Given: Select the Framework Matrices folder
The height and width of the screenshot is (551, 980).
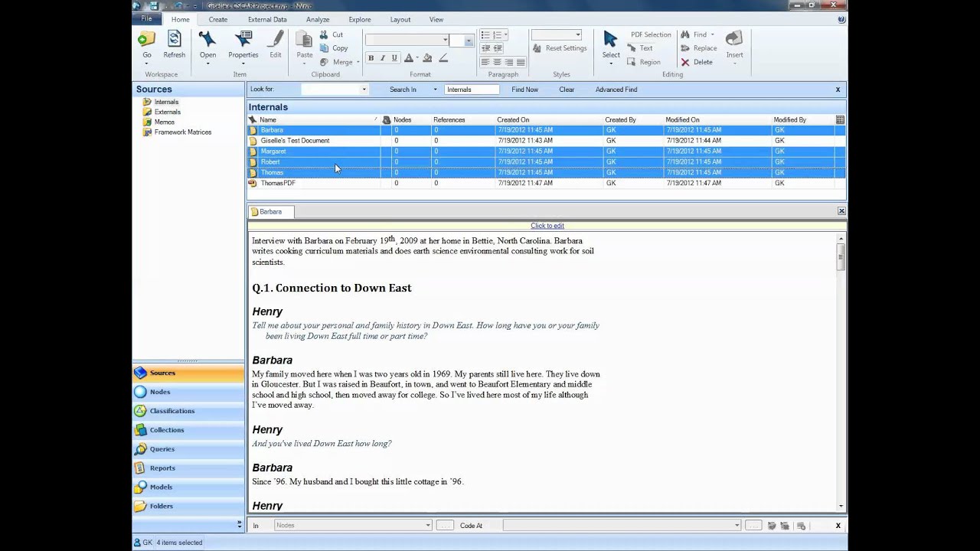Looking at the screenshot, I should coord(182,132).
